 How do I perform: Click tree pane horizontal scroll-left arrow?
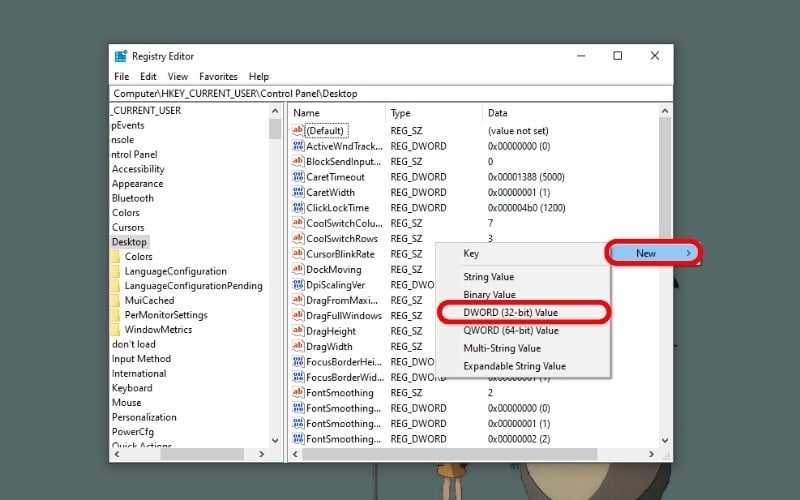click(x=117, y=454)
